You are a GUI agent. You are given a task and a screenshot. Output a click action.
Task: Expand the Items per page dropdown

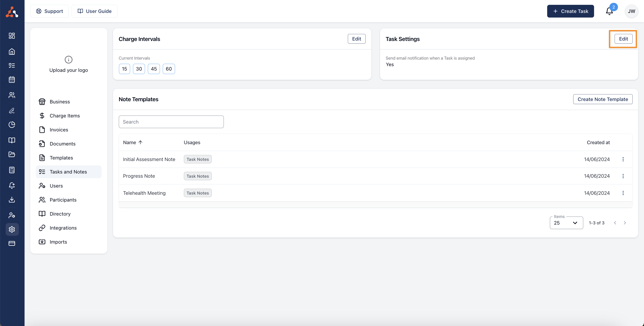click(x=566, y=223)
